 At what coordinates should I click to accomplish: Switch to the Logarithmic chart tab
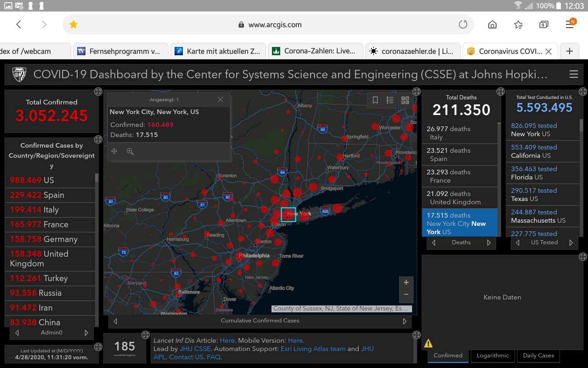point(492,356)
